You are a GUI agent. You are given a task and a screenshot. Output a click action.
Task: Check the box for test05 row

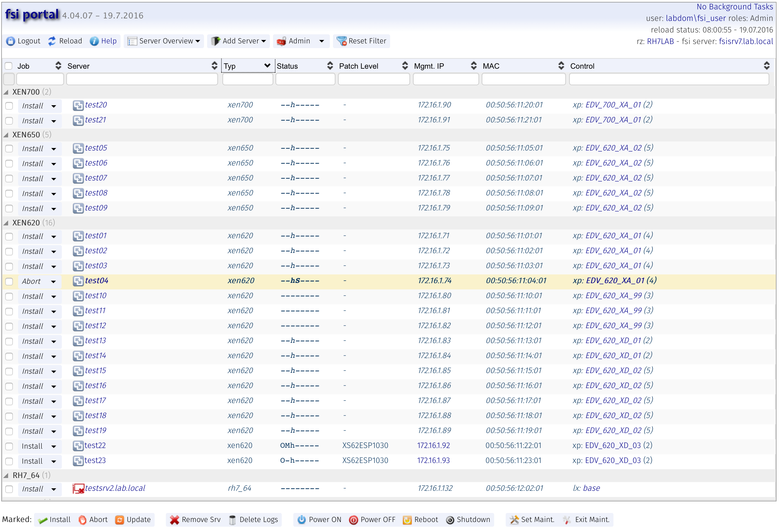coord(9,149)
